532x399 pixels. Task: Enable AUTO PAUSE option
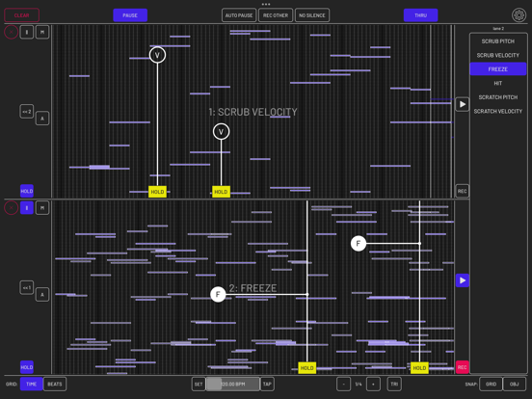239,15
